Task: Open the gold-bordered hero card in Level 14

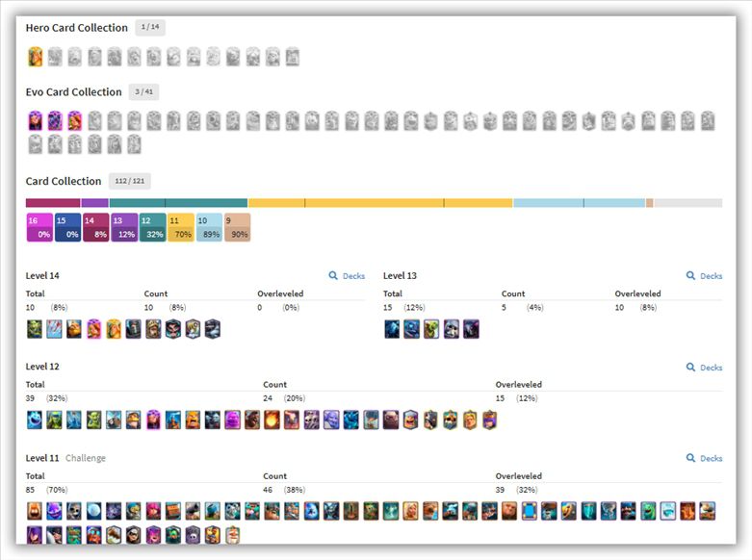Action: pos(114,329)
